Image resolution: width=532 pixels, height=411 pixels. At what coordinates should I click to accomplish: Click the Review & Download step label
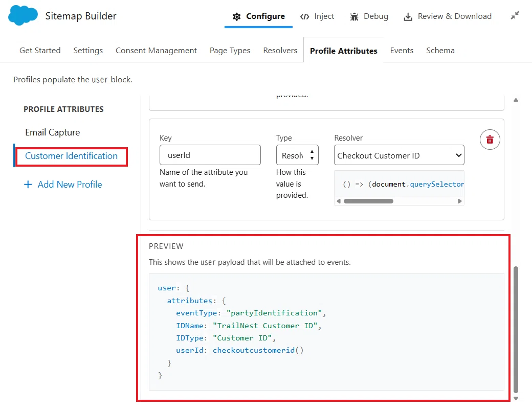455,16
